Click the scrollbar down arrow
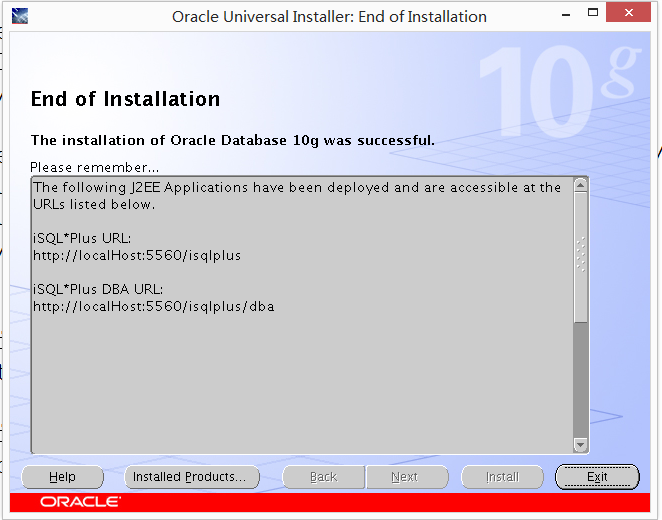The image size is (662, 520). point(581,444)
